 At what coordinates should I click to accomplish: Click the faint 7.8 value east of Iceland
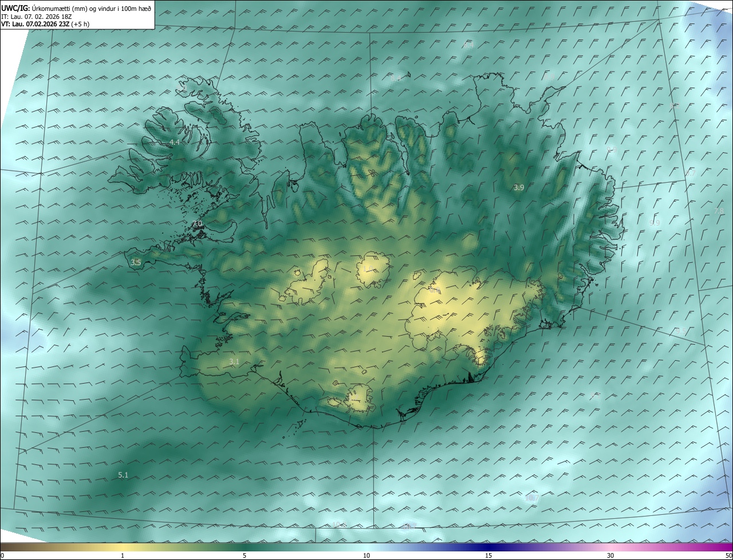(719, 211)
